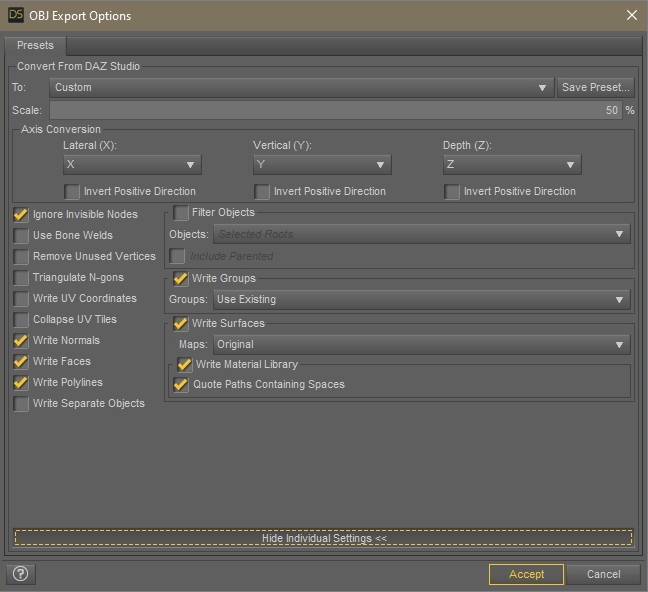
Task: Enable Collapse UV Tiles
Action: click(x=21, y=320)
